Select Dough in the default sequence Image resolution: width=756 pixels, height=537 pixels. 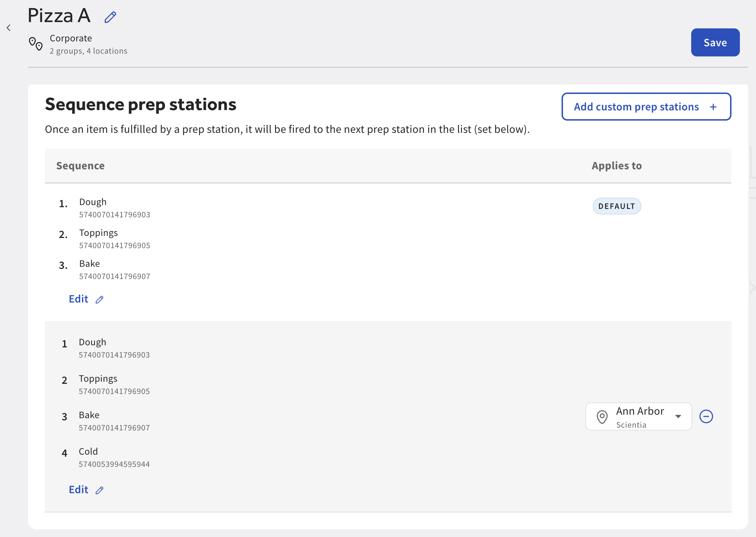93,202
